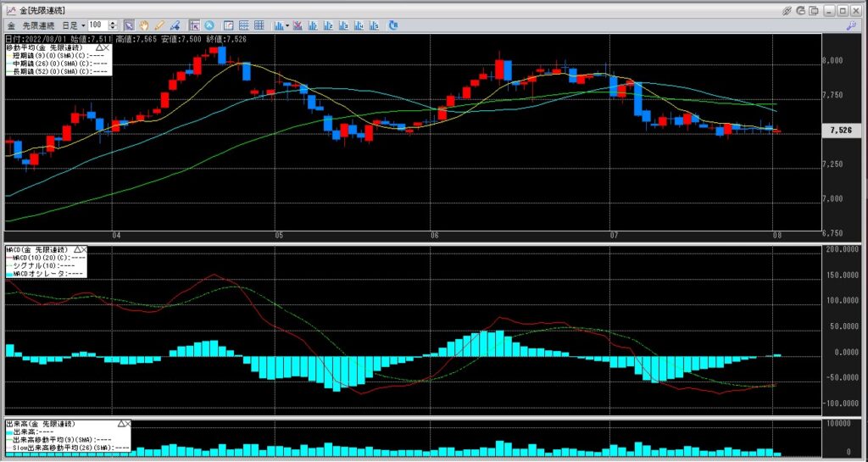This screenshot has height=462, width=868.
Task: Collapse the 移動平均 legend with triangle toggle
Action: point(99,49)
